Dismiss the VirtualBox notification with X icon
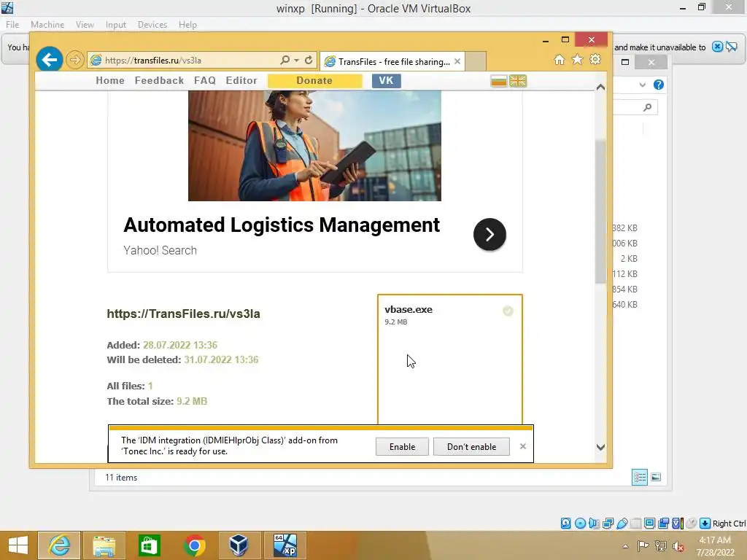The image size is (747, 560). click(717, 47)
